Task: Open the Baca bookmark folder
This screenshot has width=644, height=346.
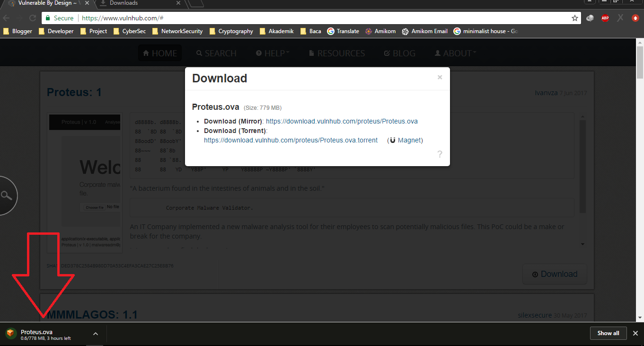Action: pyautogui.click(x=310, y=31)
